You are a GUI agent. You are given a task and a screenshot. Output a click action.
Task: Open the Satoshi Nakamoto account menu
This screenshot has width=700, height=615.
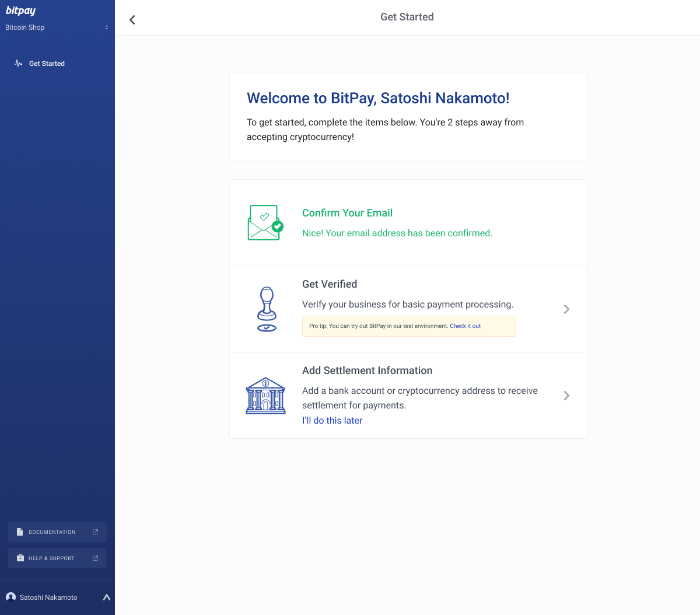[57, 597]
